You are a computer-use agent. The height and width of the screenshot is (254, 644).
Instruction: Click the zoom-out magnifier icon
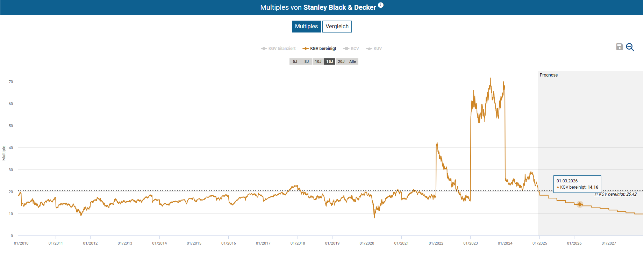pyautogui.click(x=630, y=47)
